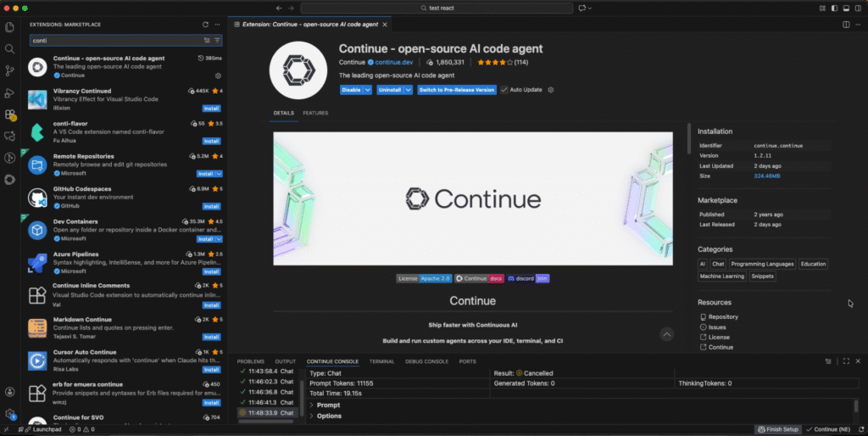Click the four-star rating of the extension
Screen dimensions: 868x436
click(x=495, y=62)
